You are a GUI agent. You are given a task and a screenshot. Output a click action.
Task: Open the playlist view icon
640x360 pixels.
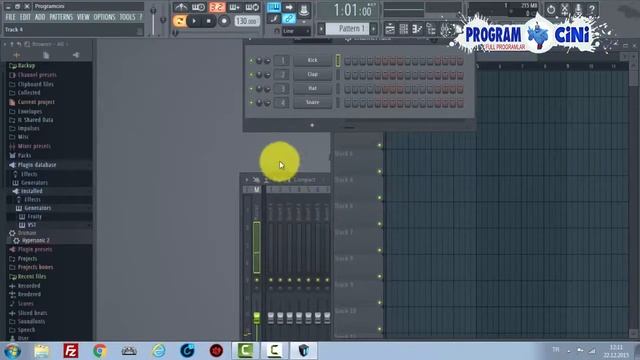(x=390, y=29)
